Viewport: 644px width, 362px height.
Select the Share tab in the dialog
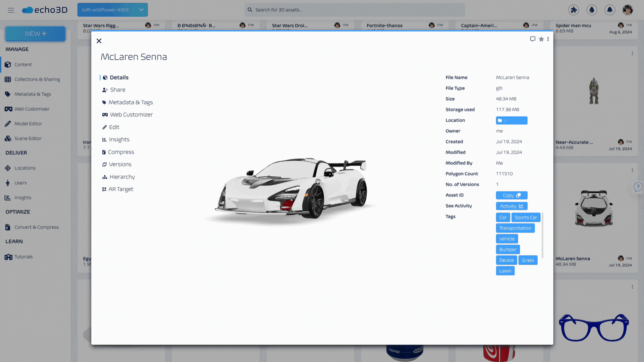click(114, 90)
